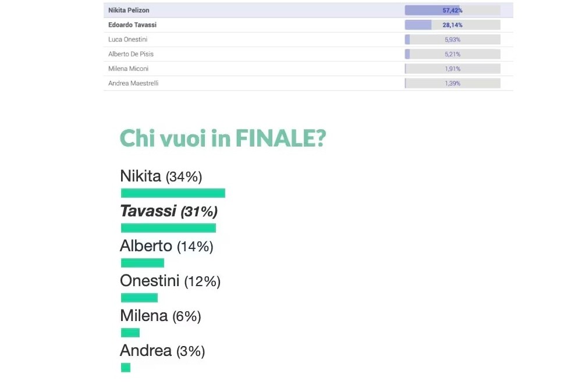Click the 5,21% result bar
The width and height of the screenshot is (582, 392).
click(452, 54)
